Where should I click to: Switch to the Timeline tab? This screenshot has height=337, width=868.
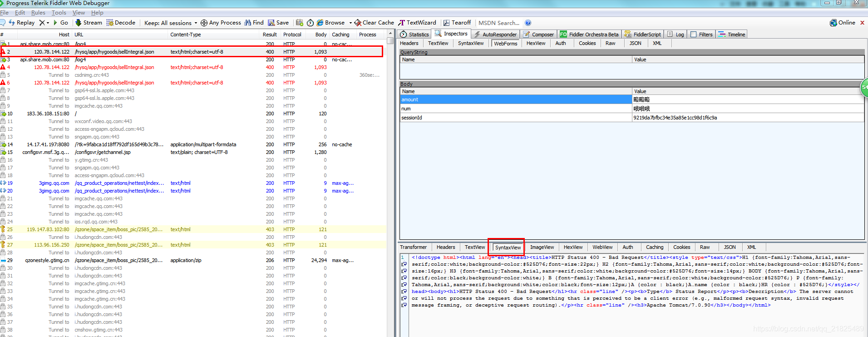point(732,34)
